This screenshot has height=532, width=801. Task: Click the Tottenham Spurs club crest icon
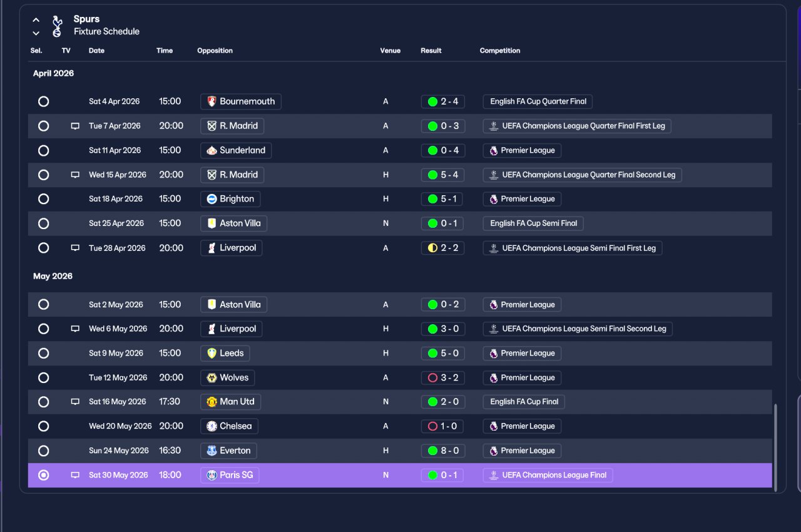(x=57, y=26)
